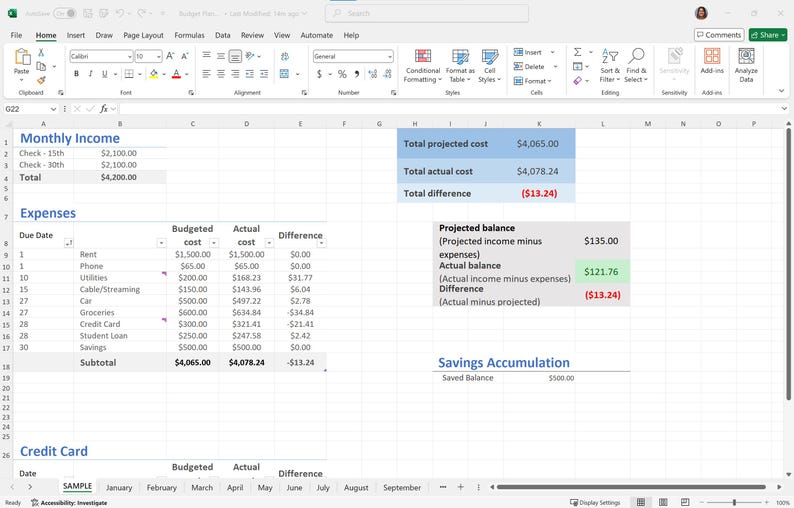Open the Budgeted cost filter dropdown

click(214, 243)
